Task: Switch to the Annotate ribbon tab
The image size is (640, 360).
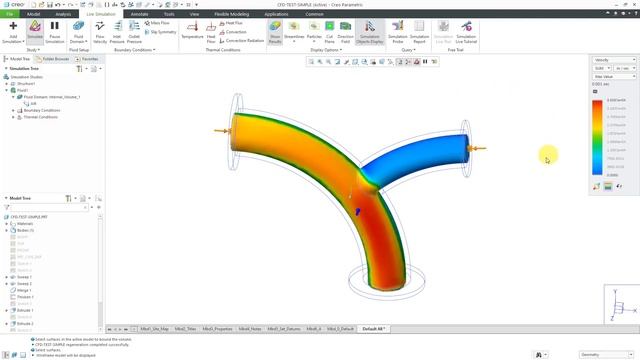Action: tap(140, 14)
